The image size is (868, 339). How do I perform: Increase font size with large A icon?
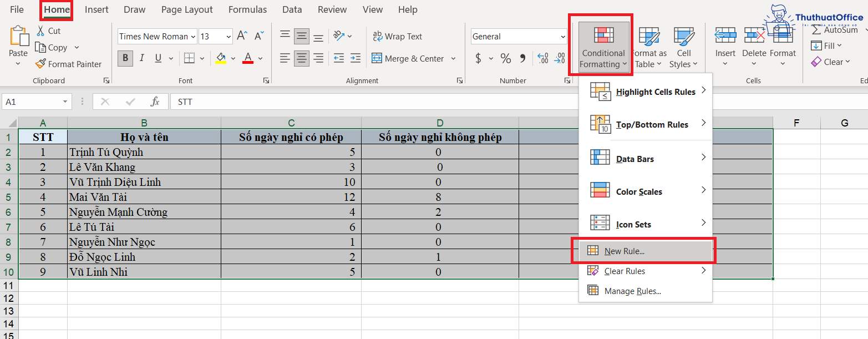(242, 37)
